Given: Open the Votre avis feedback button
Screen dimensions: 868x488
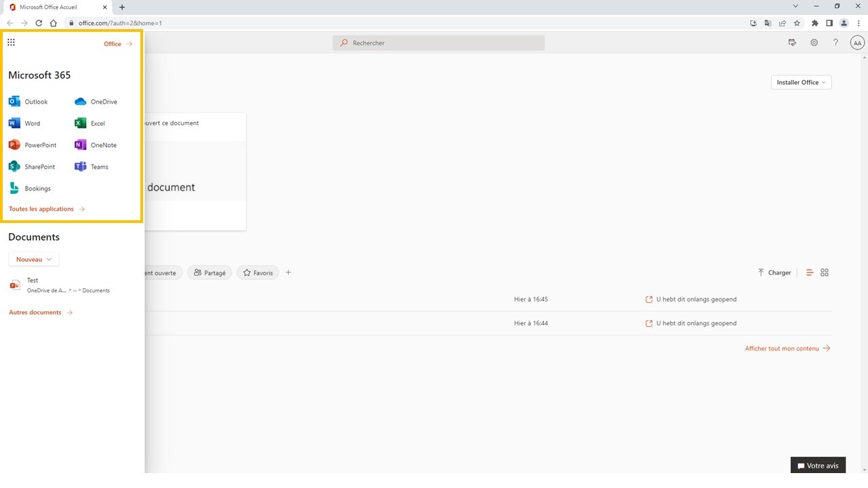Looking at the screenshot, I should (x=818, y=466).
